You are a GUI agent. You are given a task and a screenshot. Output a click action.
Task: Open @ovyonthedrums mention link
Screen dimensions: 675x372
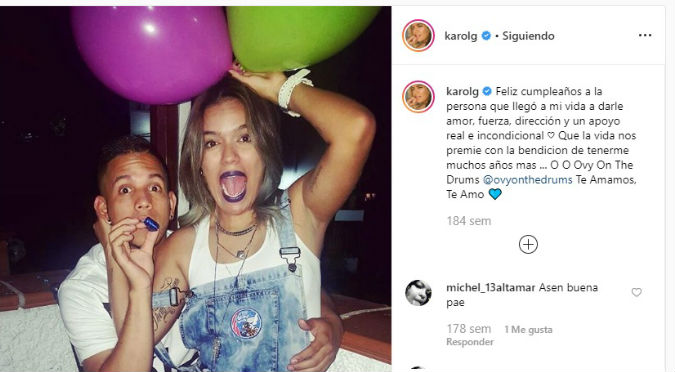coord(528,180)
